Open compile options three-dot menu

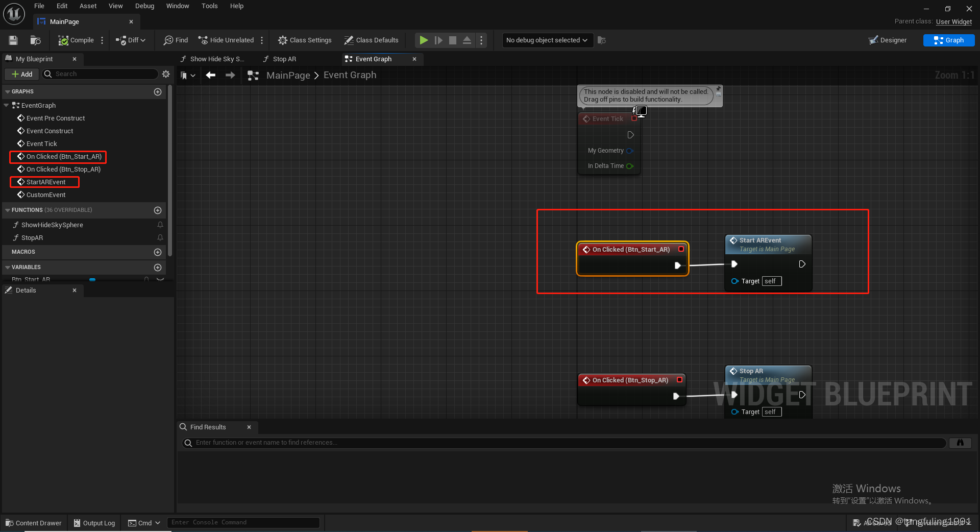point(102,40)
